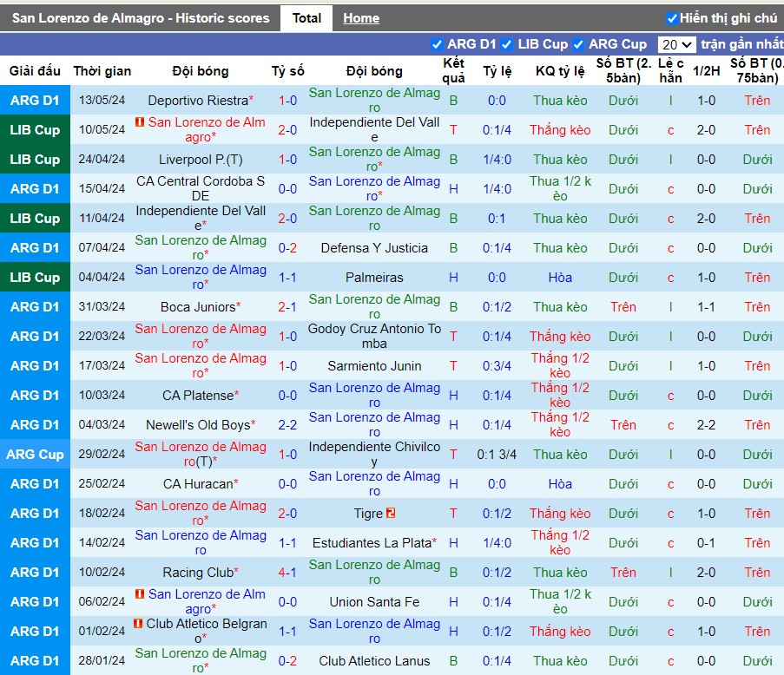Click CA Central Cordoba SDE team name
This screenshot has width=784, height=675.
click(x=201, y=188)
